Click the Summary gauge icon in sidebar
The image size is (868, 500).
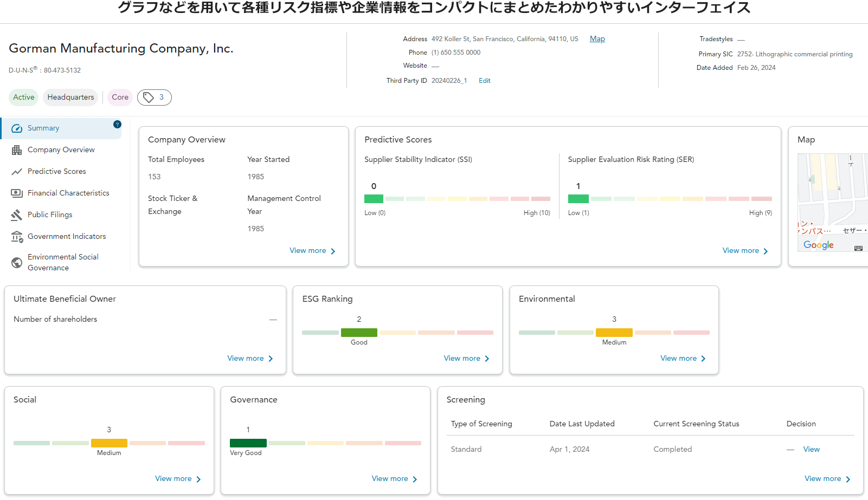17,128
